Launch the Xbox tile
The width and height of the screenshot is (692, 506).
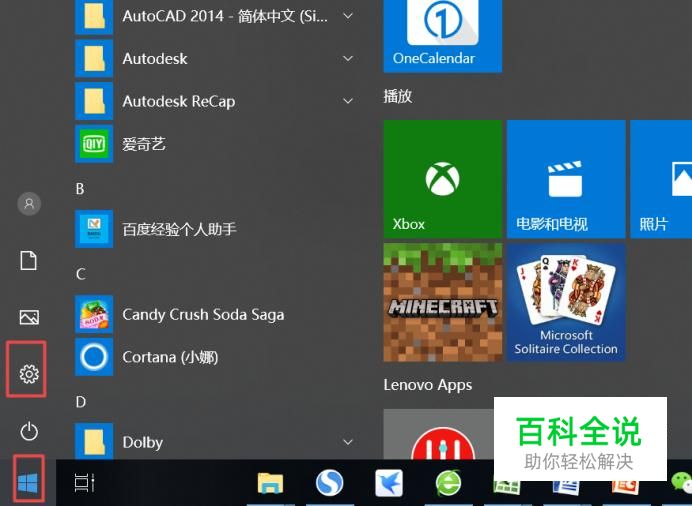click(443, 179)
